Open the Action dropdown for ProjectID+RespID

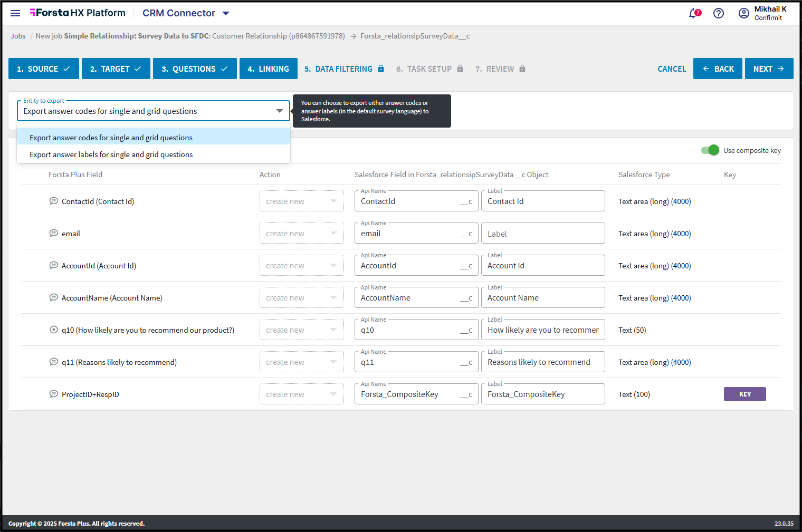point(302,394)
